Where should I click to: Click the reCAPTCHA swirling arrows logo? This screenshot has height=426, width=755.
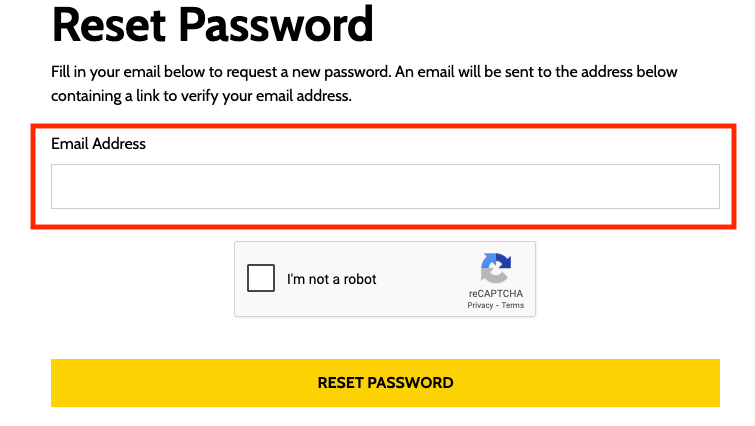495,268
